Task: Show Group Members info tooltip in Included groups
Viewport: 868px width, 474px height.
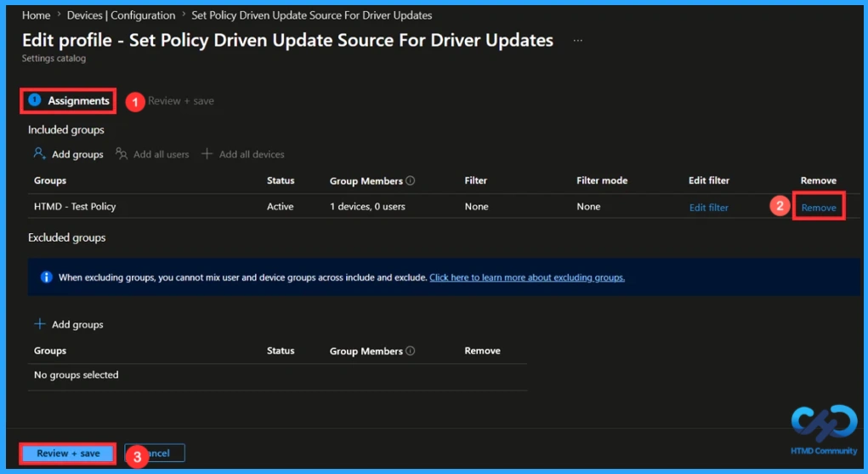Action: [411, 180]
